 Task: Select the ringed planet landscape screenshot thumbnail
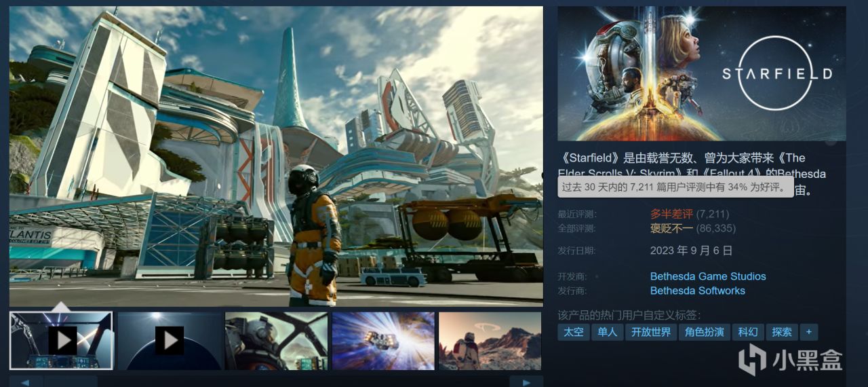(x=490, y=340)
